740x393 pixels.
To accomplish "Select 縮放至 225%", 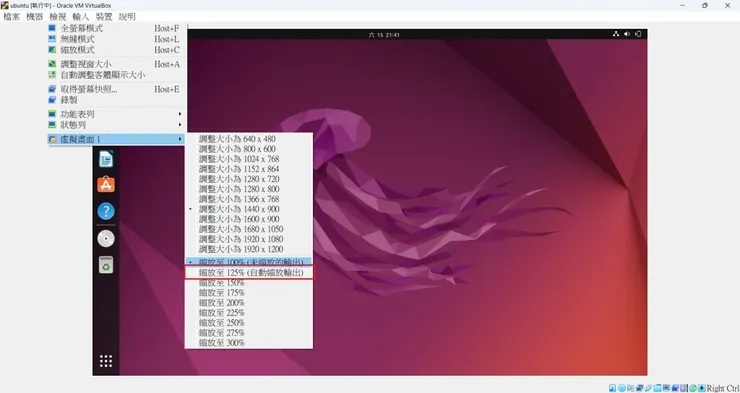I will (249, 313).
